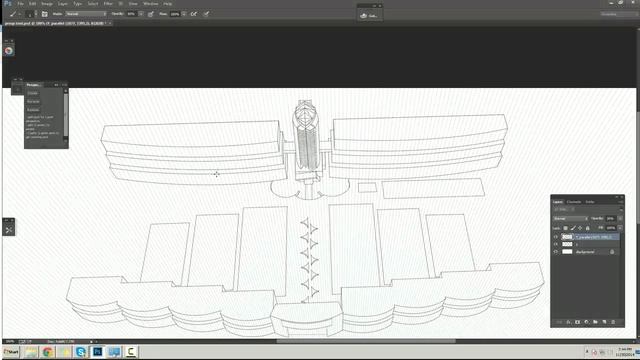Open the View menu
This screenshot has height=360, width=640.
133,4
